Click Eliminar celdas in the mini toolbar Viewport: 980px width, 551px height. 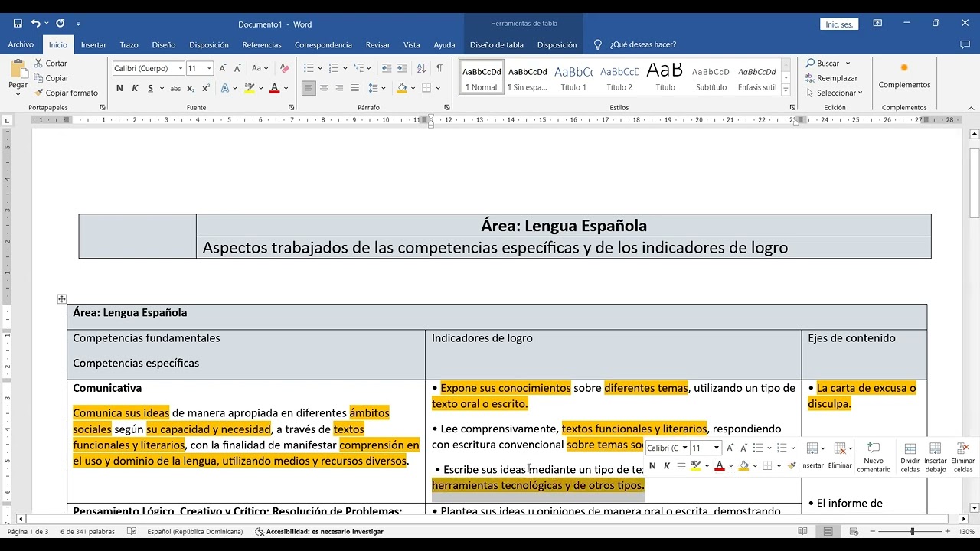point(963,457)
